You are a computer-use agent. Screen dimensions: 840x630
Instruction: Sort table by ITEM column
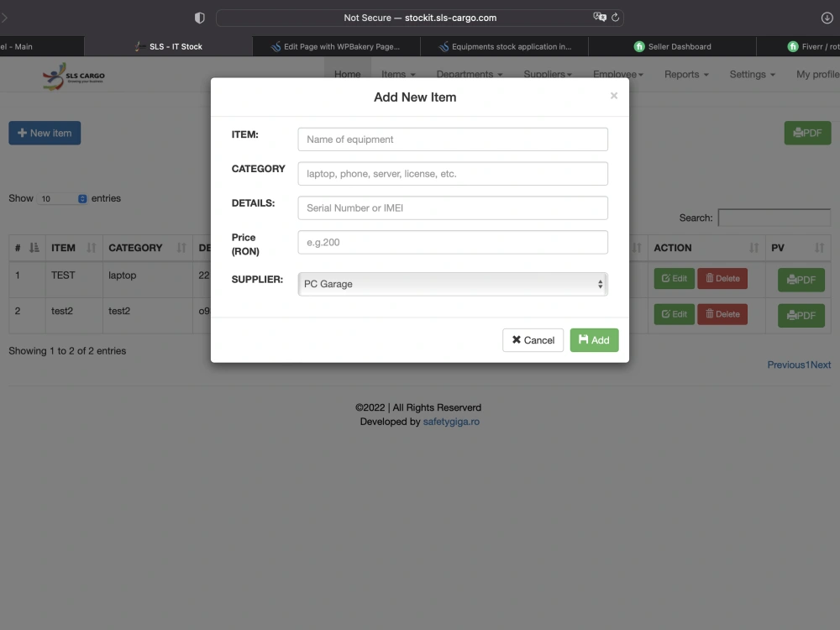[74, 248]
